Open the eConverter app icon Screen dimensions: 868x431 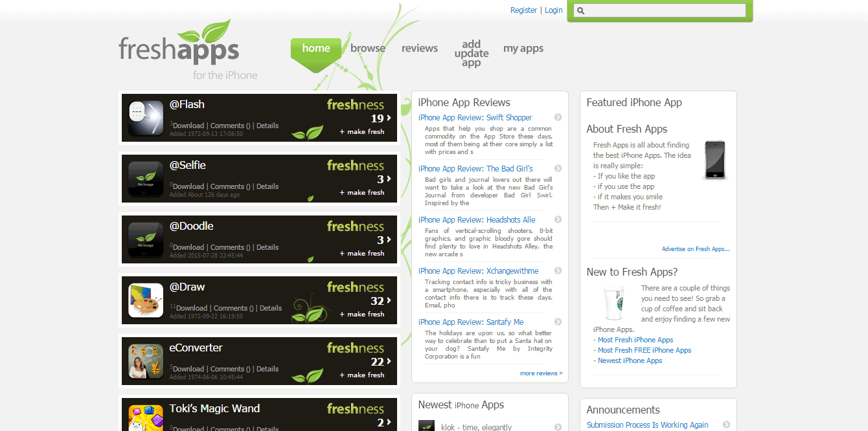[x=146, y=361]
